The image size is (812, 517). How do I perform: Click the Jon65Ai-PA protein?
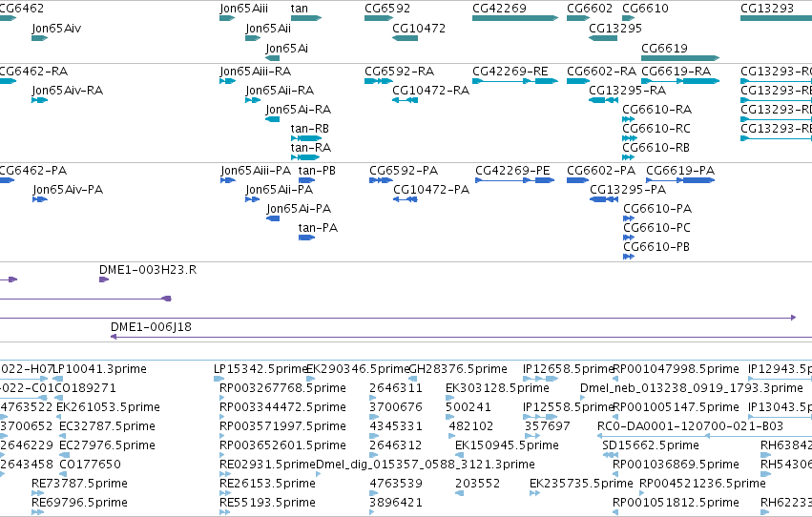(x=273, y=218)
